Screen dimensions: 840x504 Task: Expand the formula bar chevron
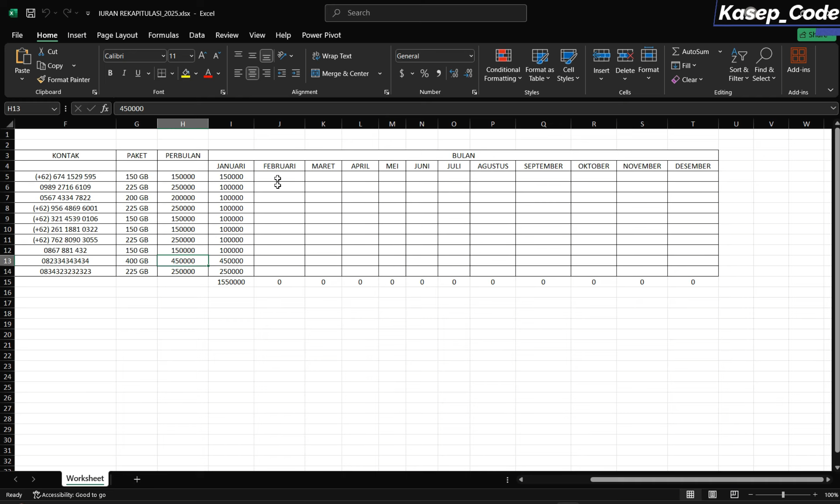point(833,108)
